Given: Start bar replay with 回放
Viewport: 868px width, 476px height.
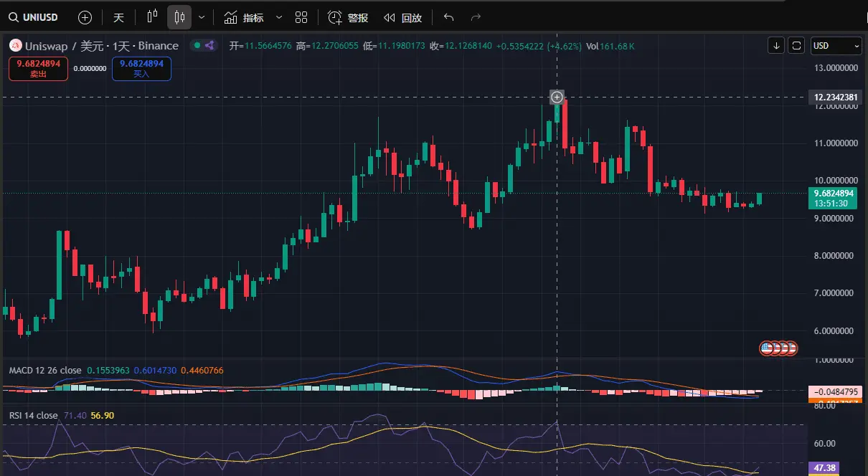Looking at the screenshot, I should click(x=402, y=17).
